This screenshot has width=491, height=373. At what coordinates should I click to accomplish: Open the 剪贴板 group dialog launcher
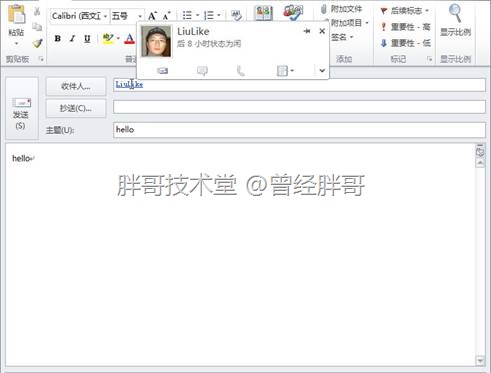point(41,59)
